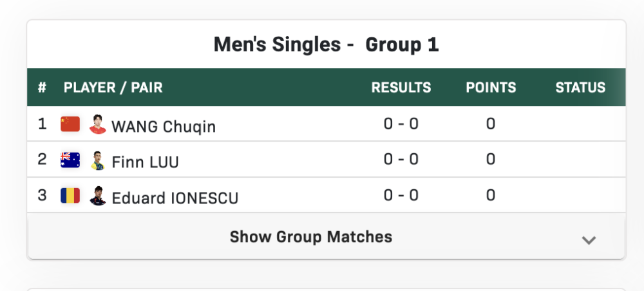Screen dimensions: 644x291
Task: Click the Australia flag icon
Action: [70, 160]
